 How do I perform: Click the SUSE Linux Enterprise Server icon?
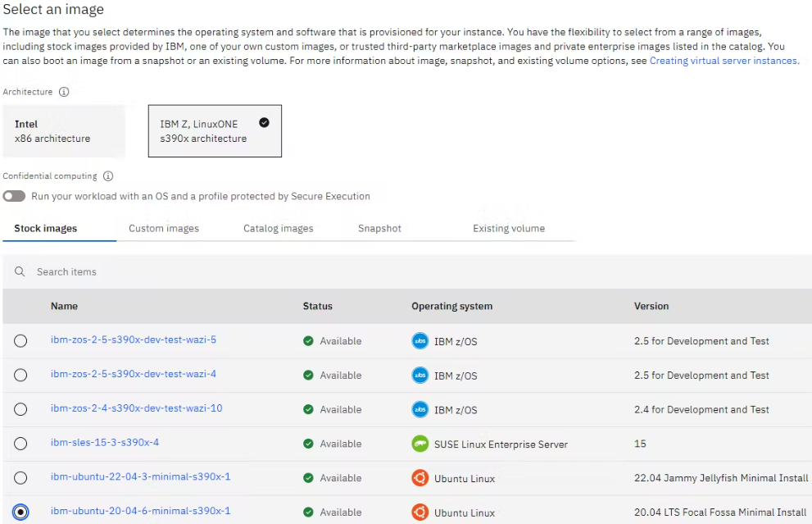point(420,444)
